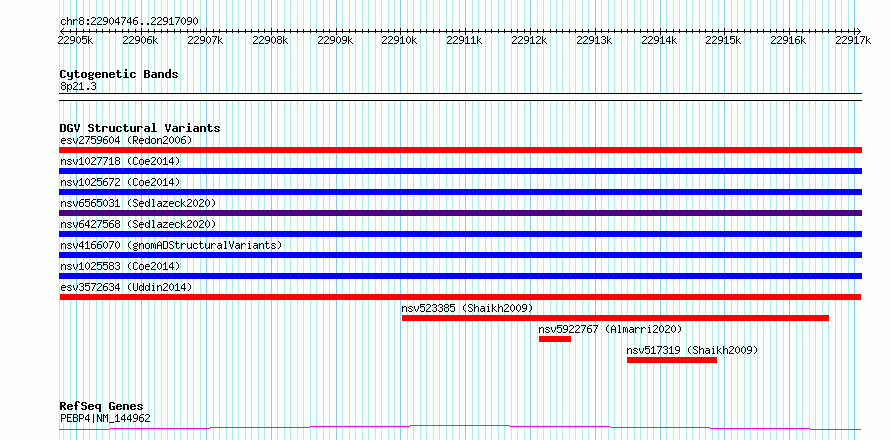
Task: Click the 22917k ruler mark
Action: tap(854, 40)
